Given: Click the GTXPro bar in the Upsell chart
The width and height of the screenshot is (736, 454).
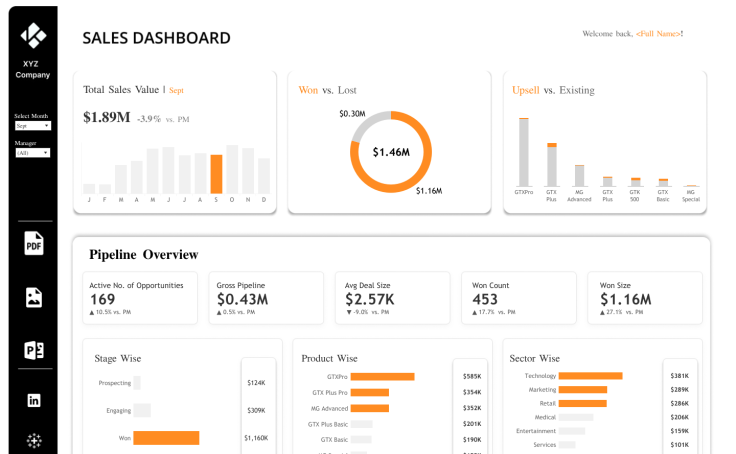Looking at the screenshot, I should point(524,153).
